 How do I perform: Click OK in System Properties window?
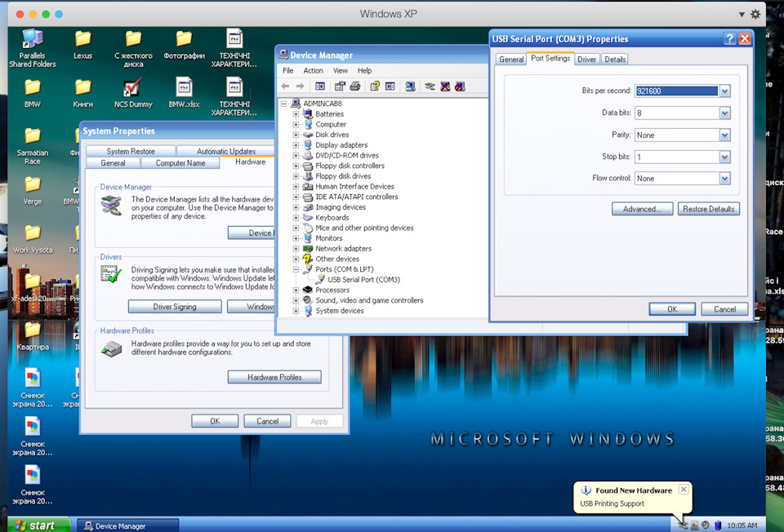click(x=215, y=421)
